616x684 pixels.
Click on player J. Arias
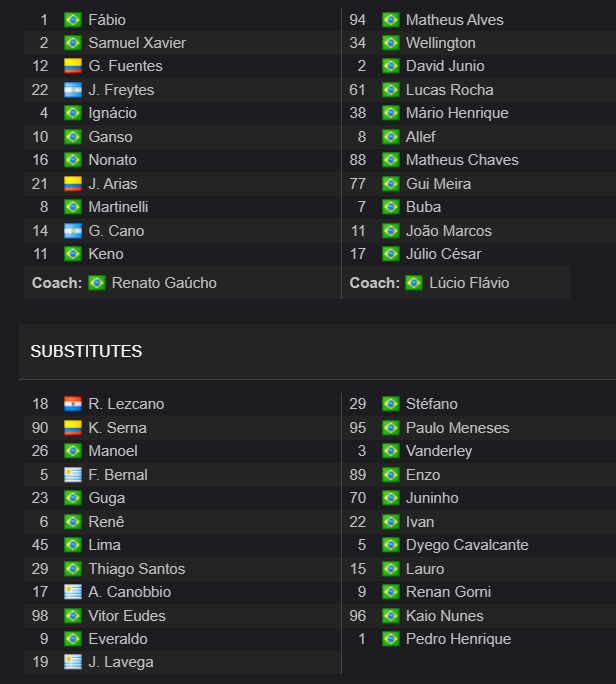click(x=113, y=184)
